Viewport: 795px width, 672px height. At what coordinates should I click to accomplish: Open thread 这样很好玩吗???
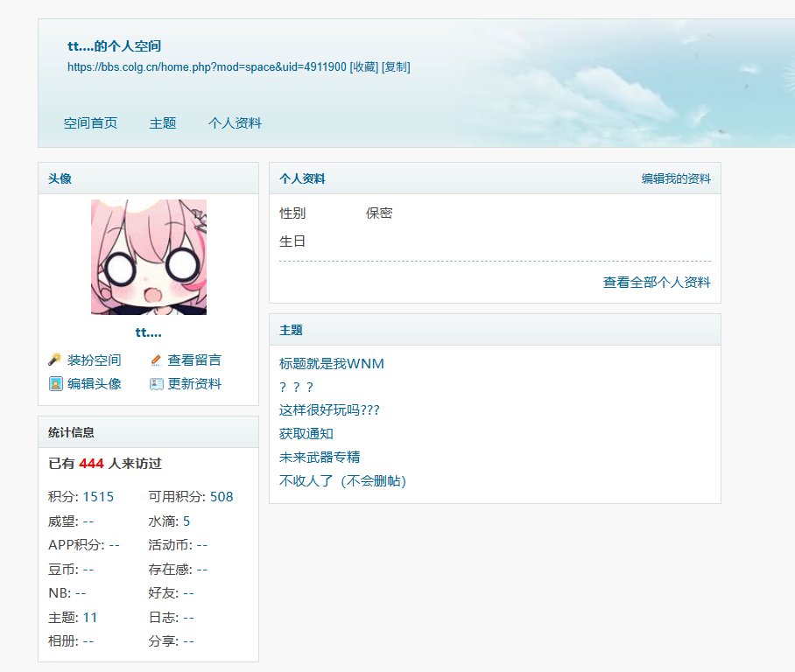[x=329, y=410]
